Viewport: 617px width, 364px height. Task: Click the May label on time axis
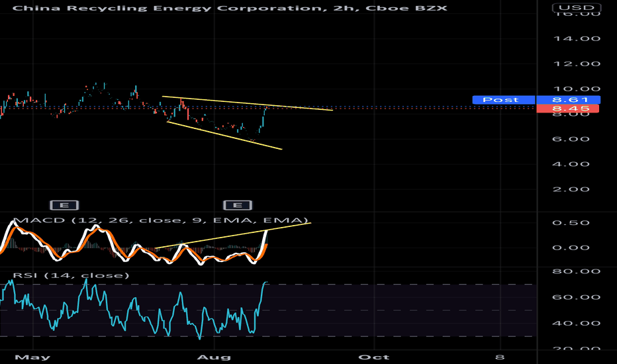point(32,357)
